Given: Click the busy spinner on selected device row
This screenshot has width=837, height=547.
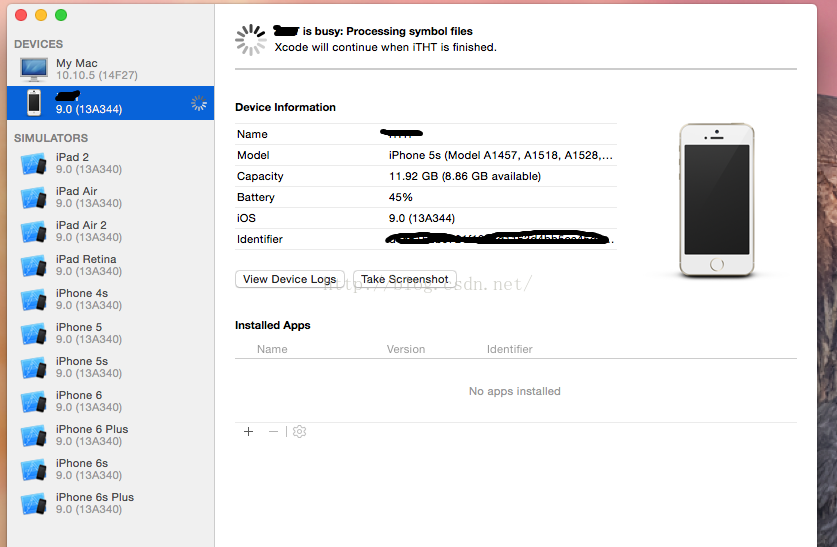Looking at the screenshot, I should (x=199, y=103).
